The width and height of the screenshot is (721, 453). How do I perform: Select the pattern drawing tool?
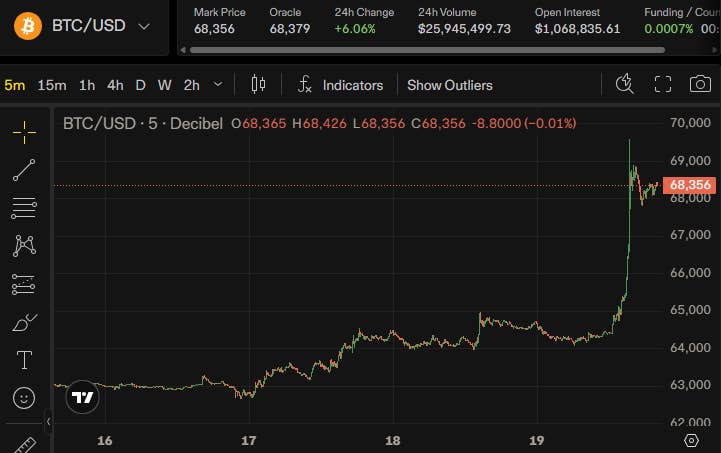[x=24, y=246]
